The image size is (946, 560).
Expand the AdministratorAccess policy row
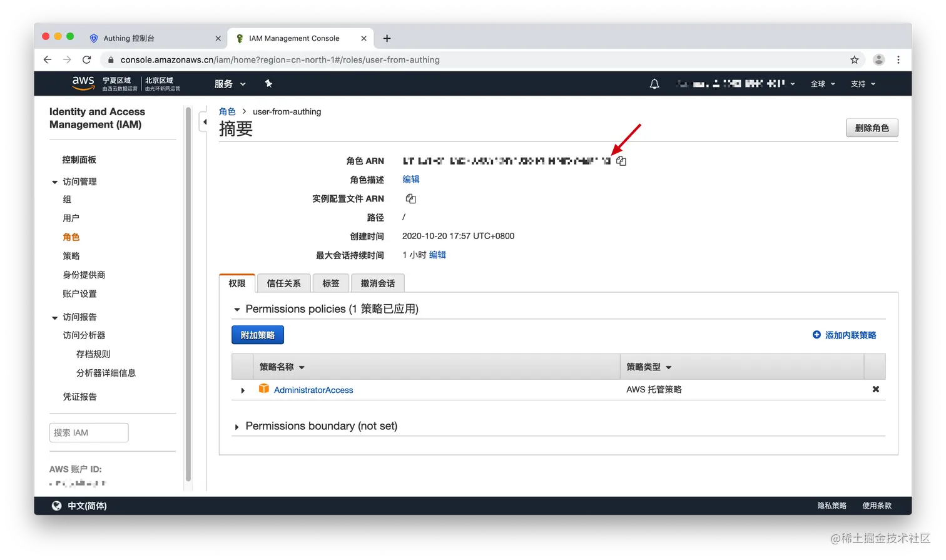(x=243, y=390)
